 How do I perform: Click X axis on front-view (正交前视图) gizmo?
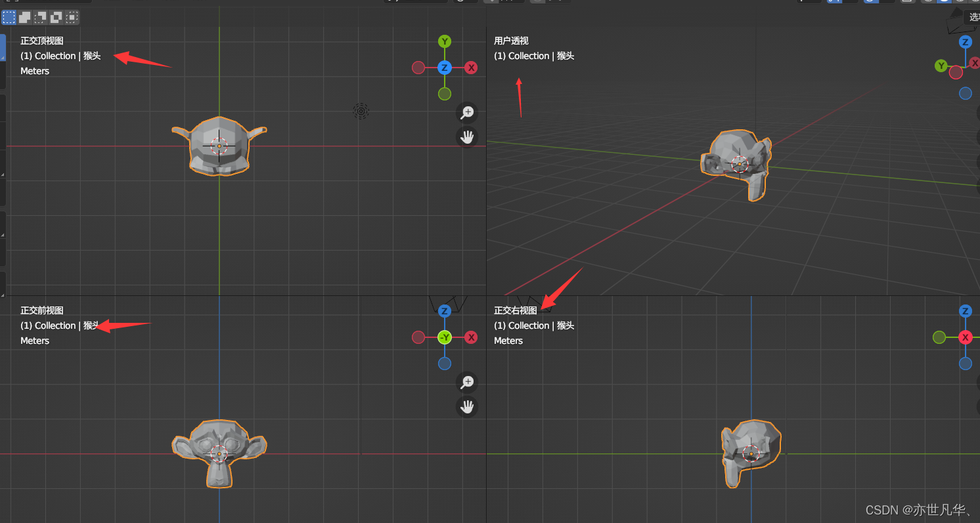click(x=471, y=337)
